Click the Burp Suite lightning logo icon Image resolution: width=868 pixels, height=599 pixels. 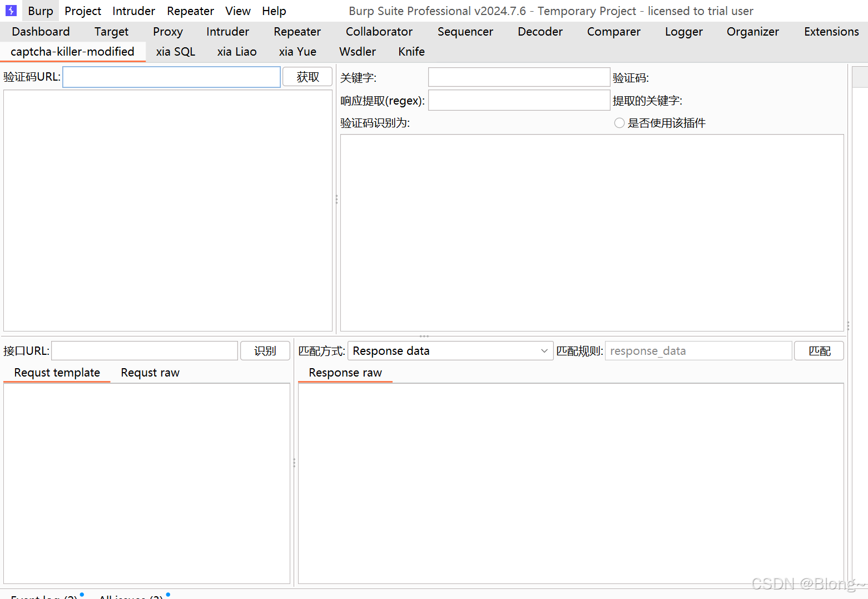pos(11,11)
